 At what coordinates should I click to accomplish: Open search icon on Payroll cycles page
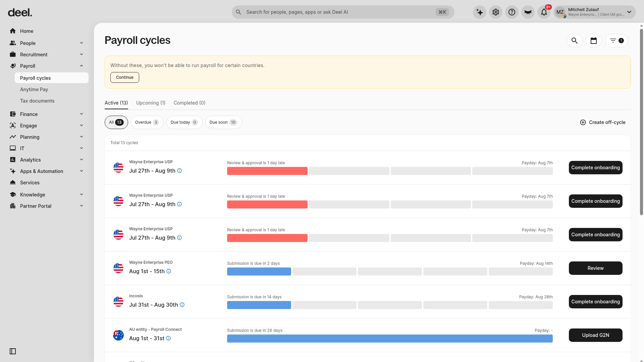[x=575, y=41]
